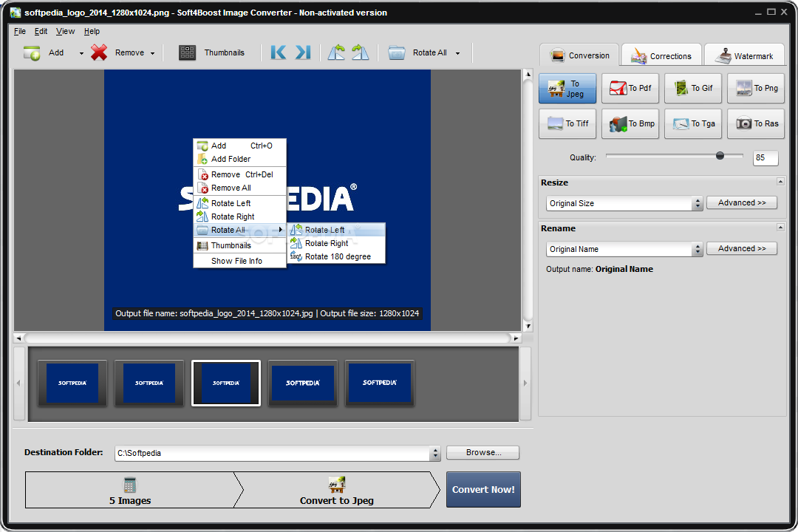Viewport: 798px width, 532px height.
Task: Switch to the Conversion tab
Action: (580, 55)
